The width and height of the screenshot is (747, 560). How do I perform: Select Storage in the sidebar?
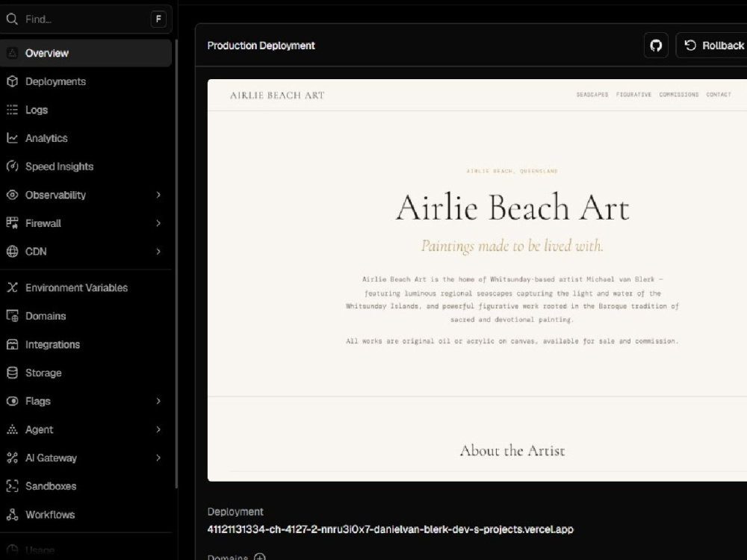coord(86,373)
